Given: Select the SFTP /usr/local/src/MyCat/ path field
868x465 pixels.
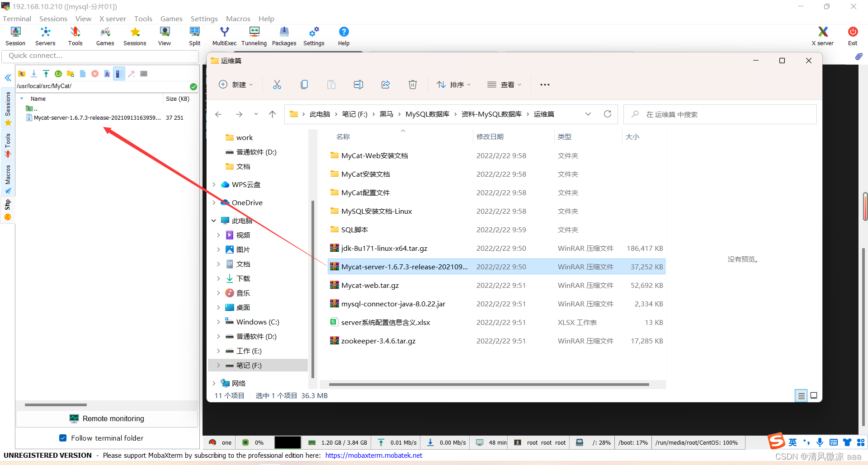Looking at the screenshot, I should coord(102,86).
